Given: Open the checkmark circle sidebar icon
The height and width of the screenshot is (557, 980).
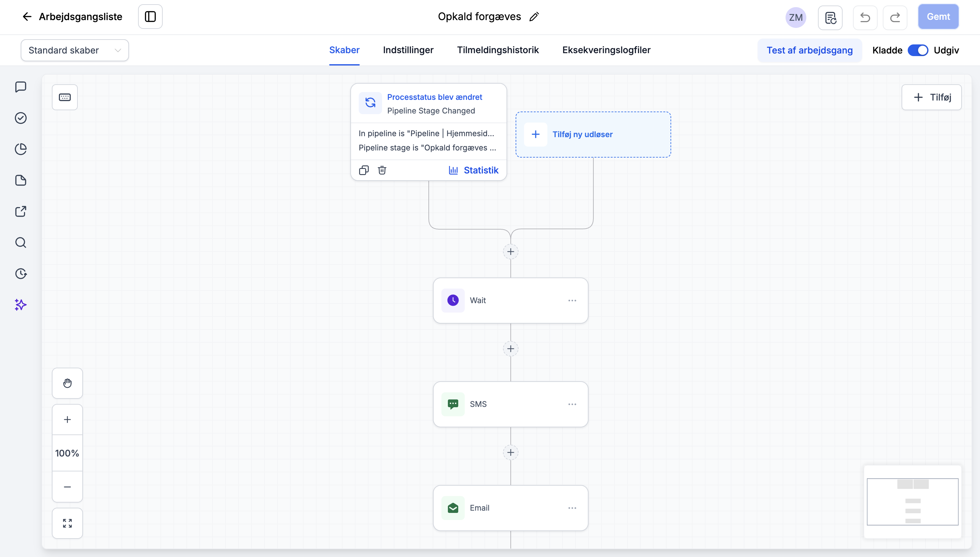Looking at the screenshot, I should coord(21,118).
